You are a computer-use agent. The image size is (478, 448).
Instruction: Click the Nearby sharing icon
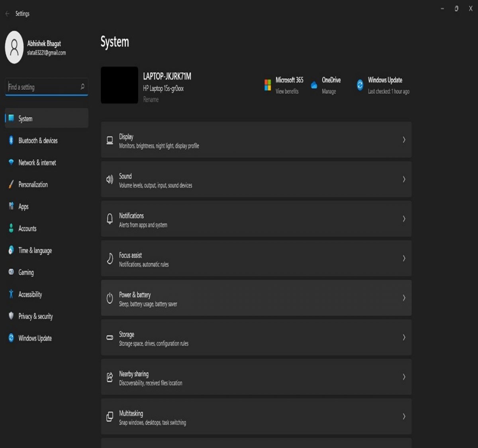pos(110,377)
